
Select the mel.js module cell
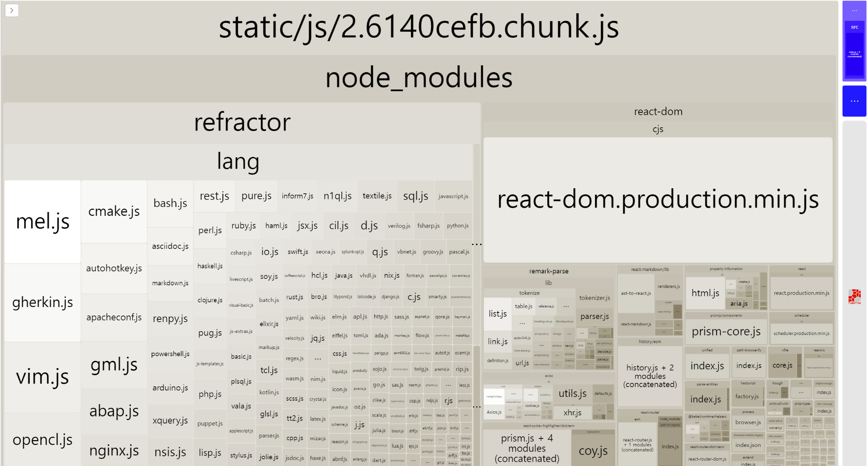[x=42, y=222]
